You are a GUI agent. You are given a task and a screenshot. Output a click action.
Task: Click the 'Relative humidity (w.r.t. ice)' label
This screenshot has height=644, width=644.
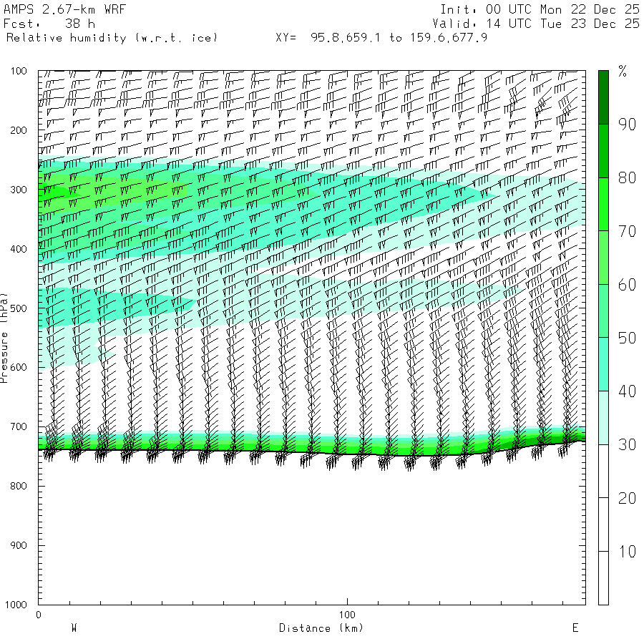point(112,38)
